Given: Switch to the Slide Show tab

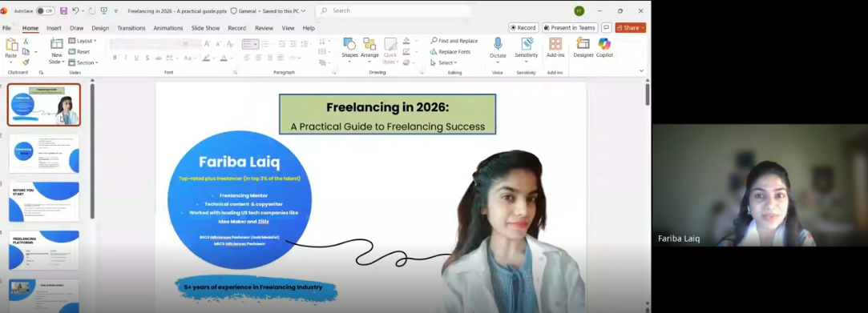Looking at the screenshot, I should tap(205, 28).
